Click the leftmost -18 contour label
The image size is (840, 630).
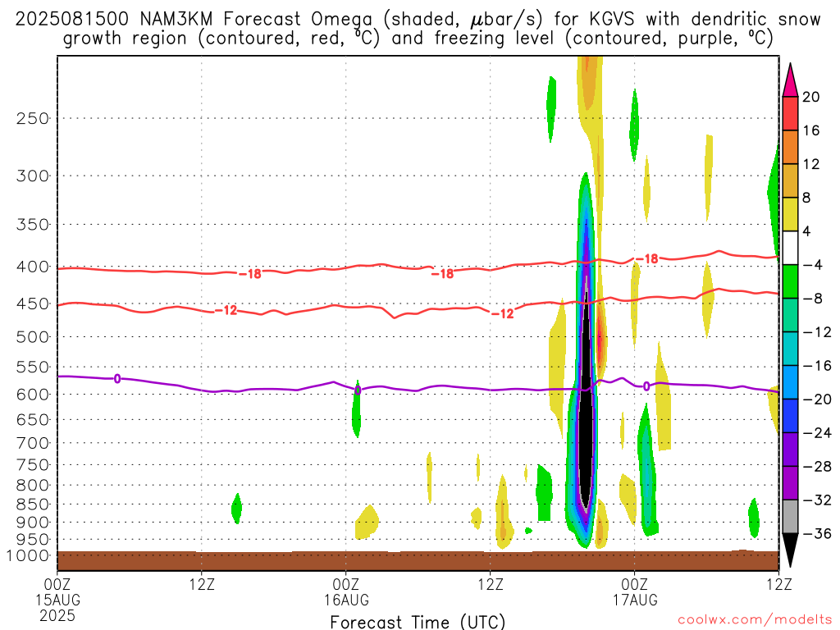pyautogui.click(x=249, y=274)
